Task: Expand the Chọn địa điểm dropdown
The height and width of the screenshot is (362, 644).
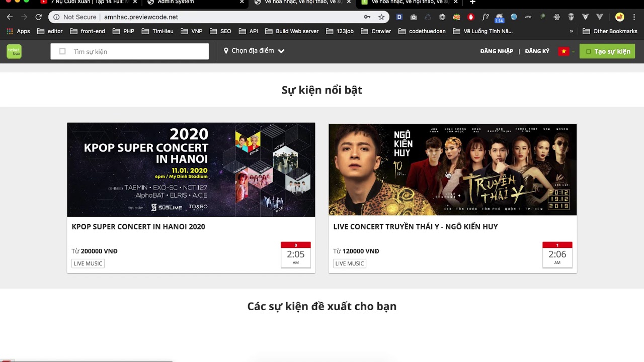Action: (254, 51)
